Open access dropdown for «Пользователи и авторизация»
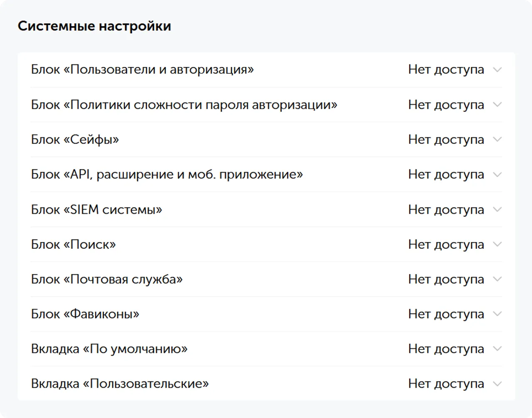 (x=453, y=69)
